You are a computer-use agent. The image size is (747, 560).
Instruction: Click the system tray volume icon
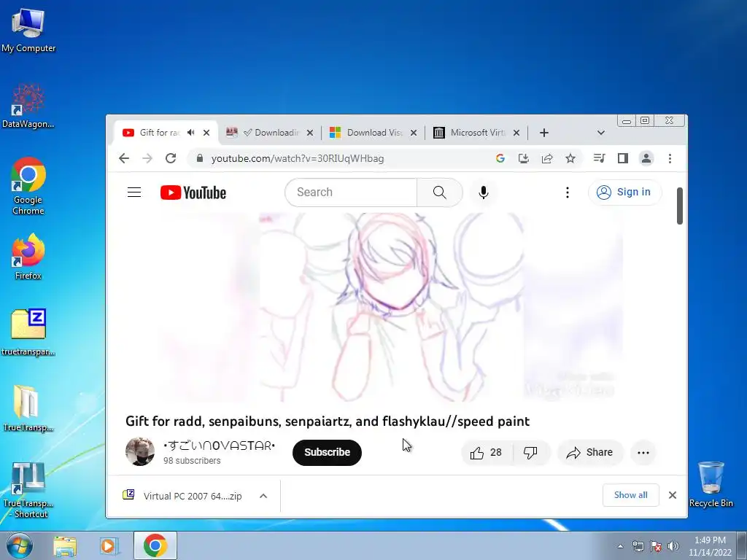(x=673, y=546)
